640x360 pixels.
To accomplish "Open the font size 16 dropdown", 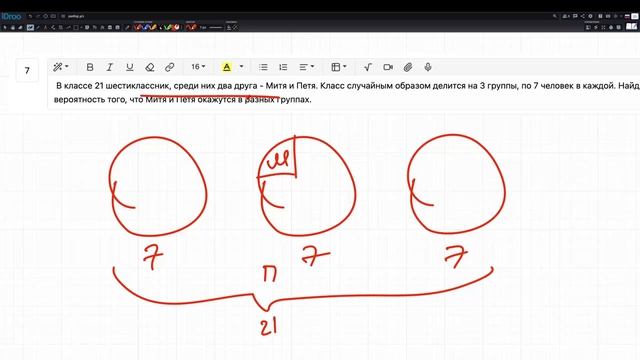I will (198, 67).
